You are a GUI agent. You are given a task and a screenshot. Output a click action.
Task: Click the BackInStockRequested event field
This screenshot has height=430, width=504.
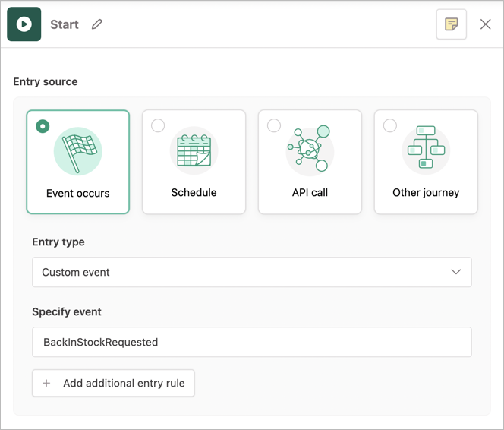click(251, 342)
